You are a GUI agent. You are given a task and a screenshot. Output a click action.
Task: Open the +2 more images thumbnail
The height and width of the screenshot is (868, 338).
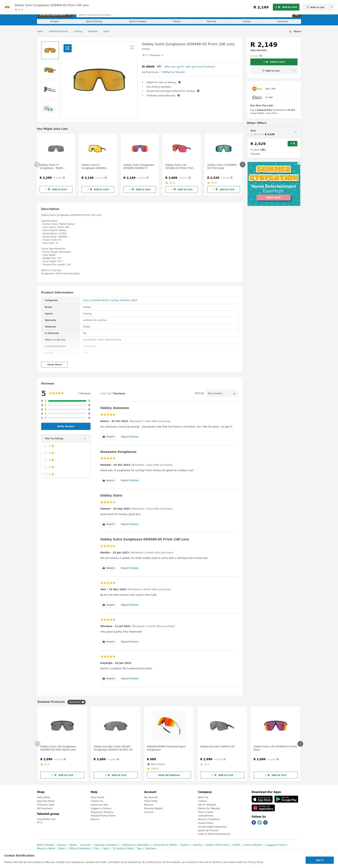50,110
